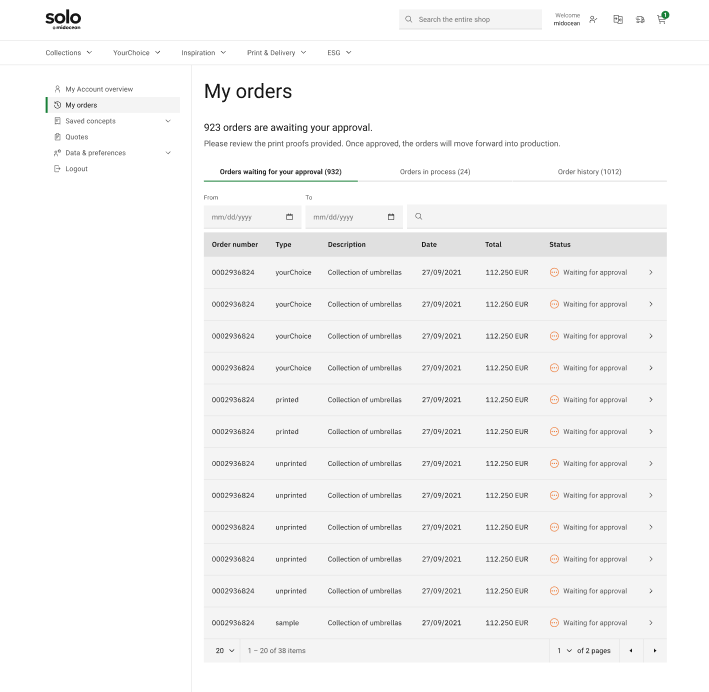Click order number in first yourChoice row
709x692 pixels.
coord(233,272)
